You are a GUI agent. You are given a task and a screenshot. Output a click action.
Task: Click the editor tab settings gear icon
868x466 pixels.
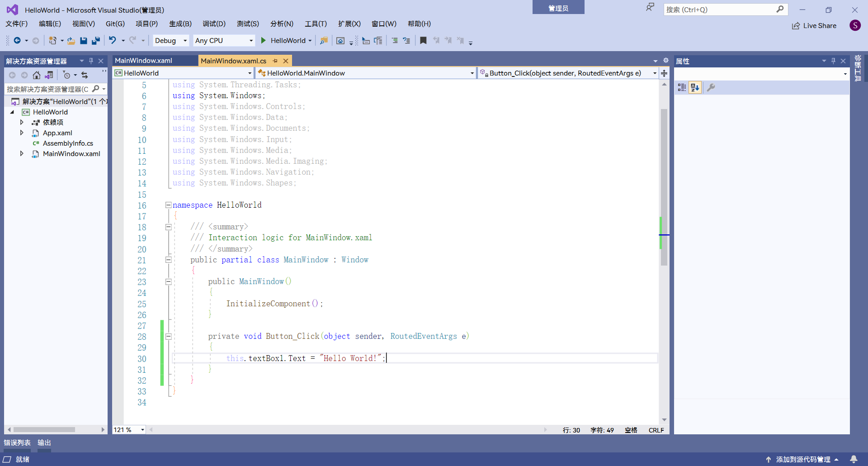[666, 60]
